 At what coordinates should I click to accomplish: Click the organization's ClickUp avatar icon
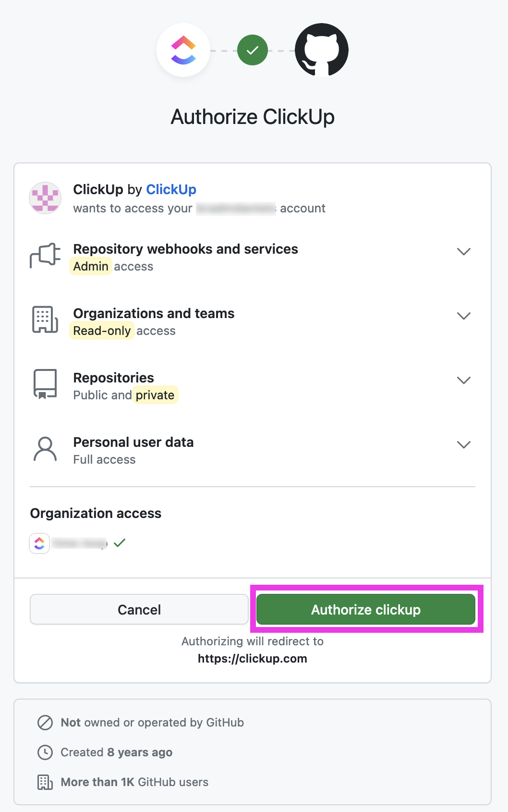(x=39, y=543)
